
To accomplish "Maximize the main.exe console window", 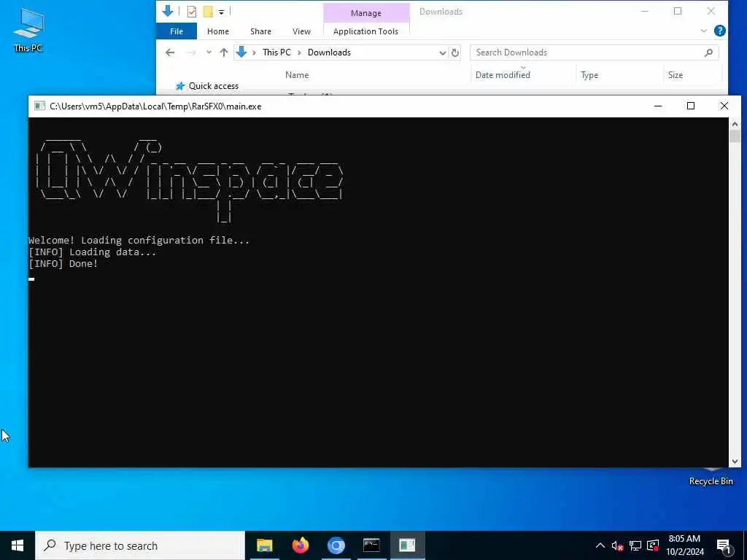I will [691, 106].
